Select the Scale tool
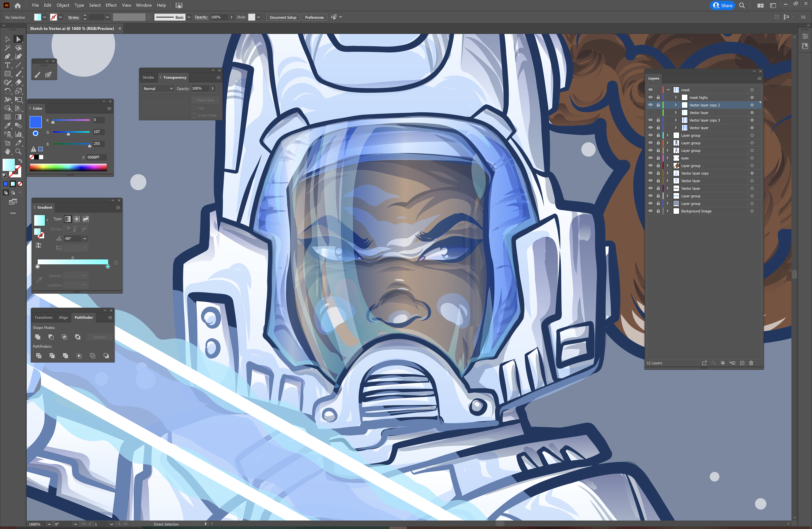 click(18, 91)
